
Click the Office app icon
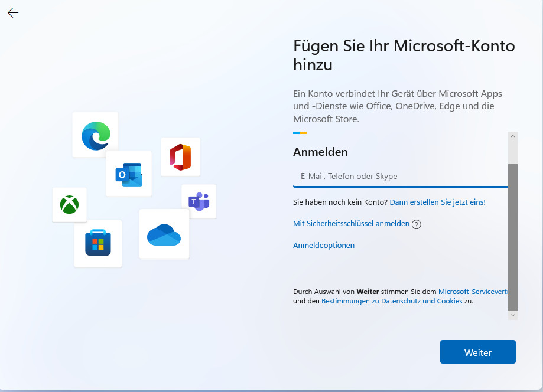tap(180, 157)
